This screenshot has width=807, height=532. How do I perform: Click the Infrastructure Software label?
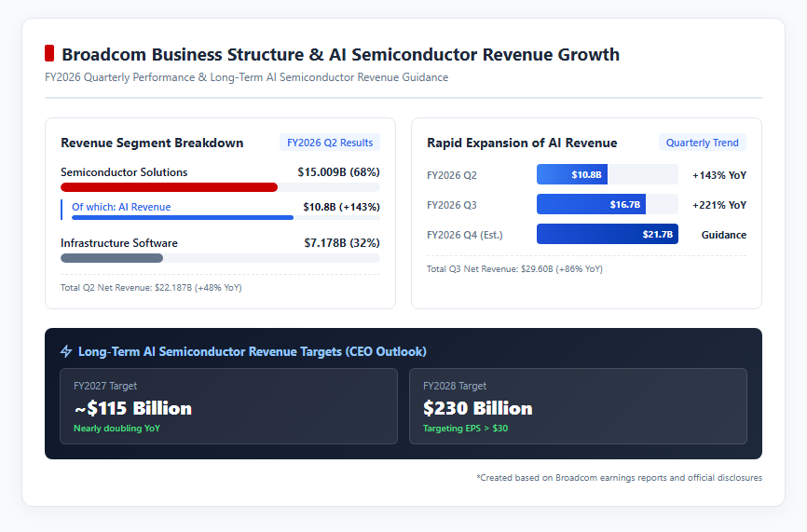[119, 243]
